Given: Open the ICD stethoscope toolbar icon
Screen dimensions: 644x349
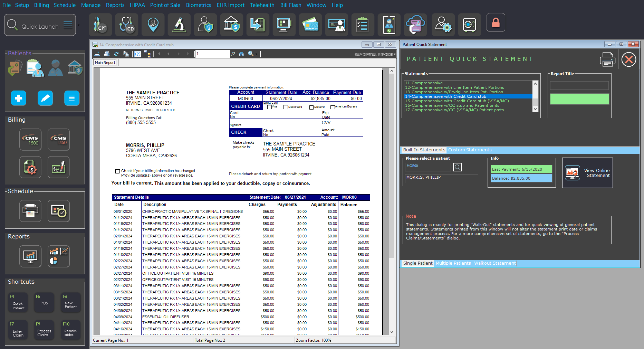Looking at the screenshot, I should tap(126, 25).
